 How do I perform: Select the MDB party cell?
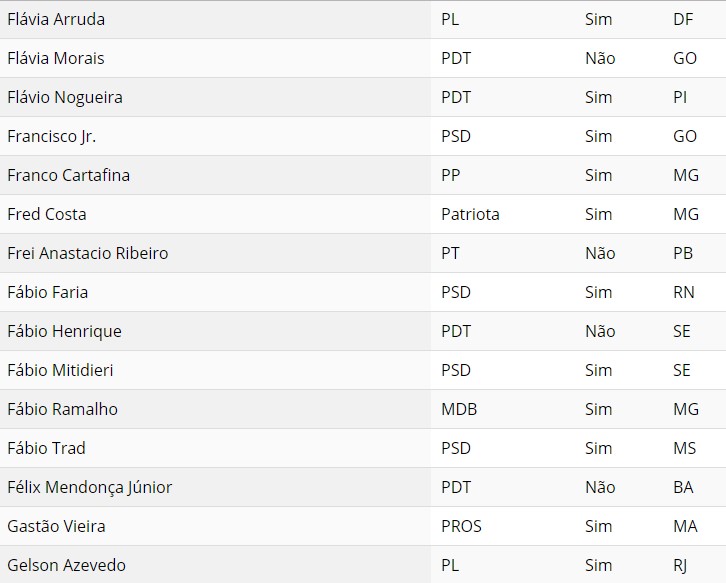tap(460, 409)
